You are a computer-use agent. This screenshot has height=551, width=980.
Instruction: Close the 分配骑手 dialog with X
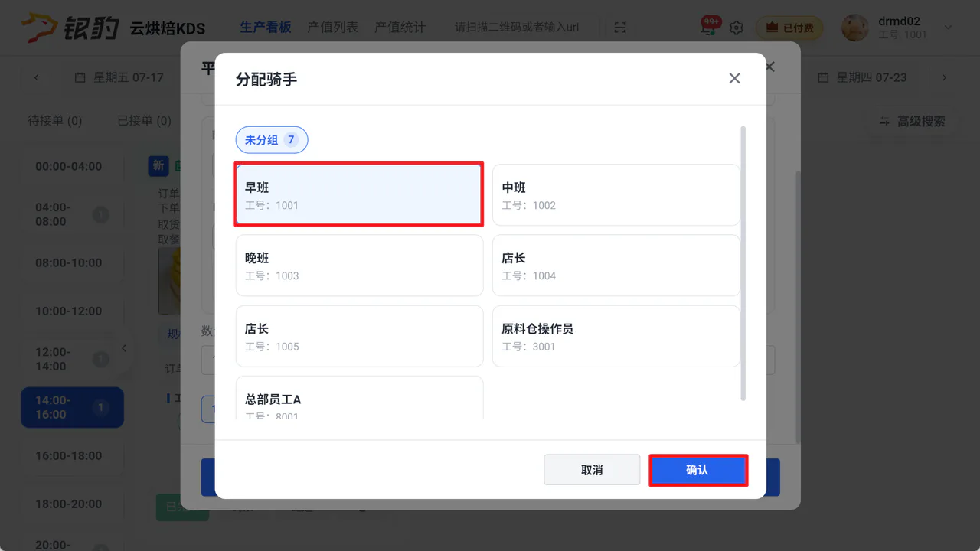[734, 78]
